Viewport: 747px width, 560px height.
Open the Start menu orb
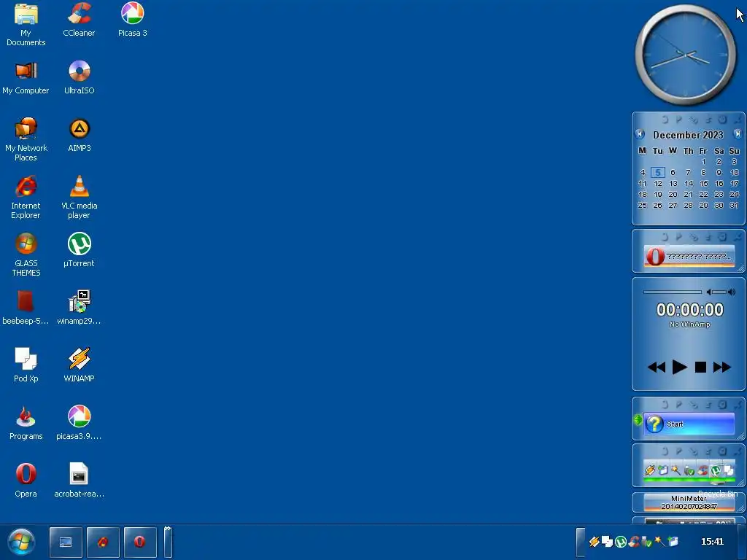[x=21, y=542]
